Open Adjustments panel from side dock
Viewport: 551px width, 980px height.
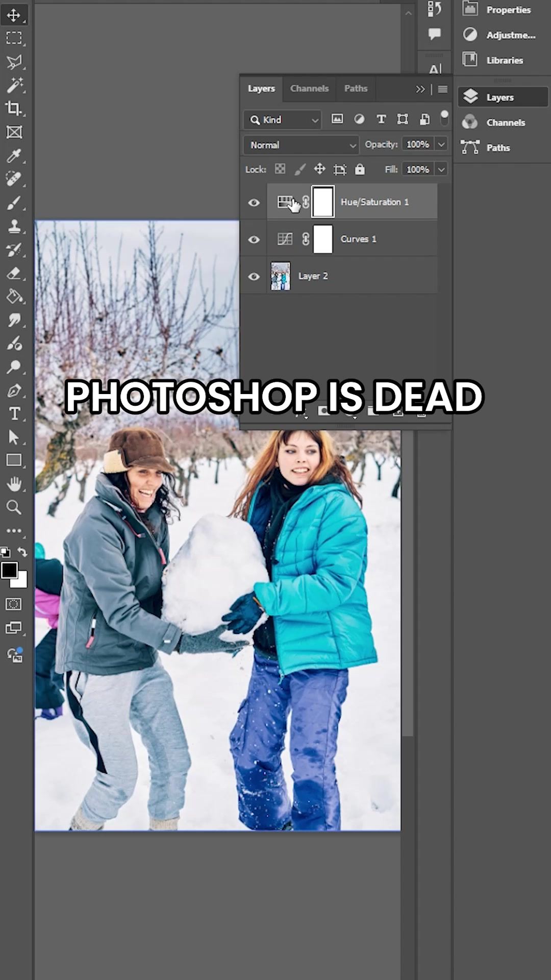503,35
